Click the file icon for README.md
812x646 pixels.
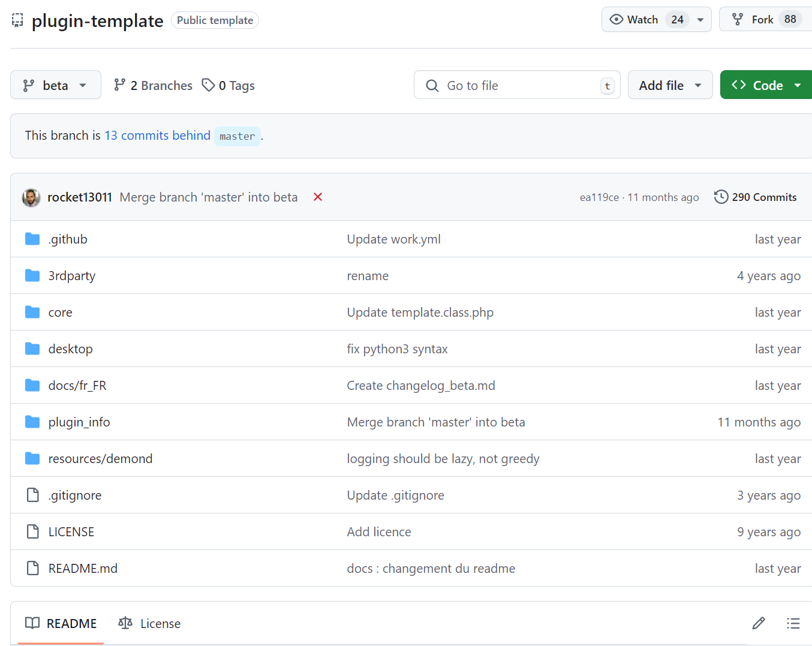point(32,569)
